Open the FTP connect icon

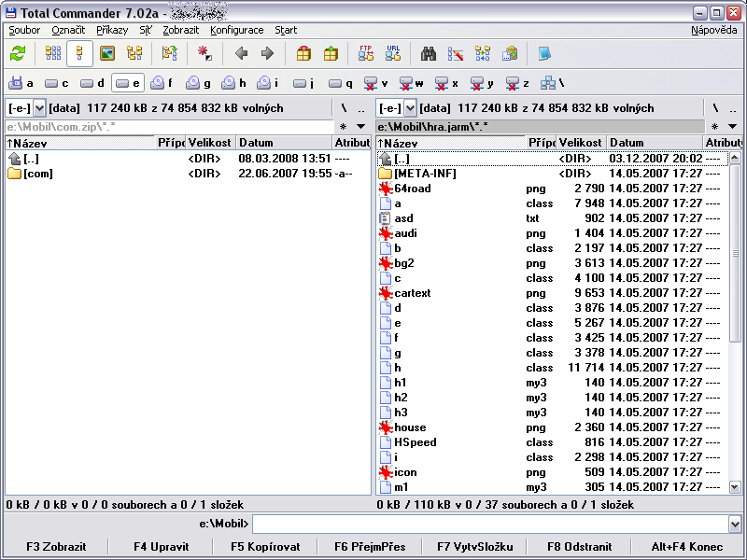coord(366,53)
